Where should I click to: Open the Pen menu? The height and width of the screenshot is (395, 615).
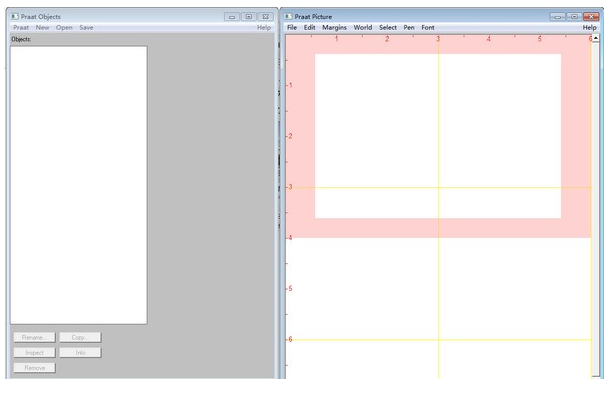(409, 27)
